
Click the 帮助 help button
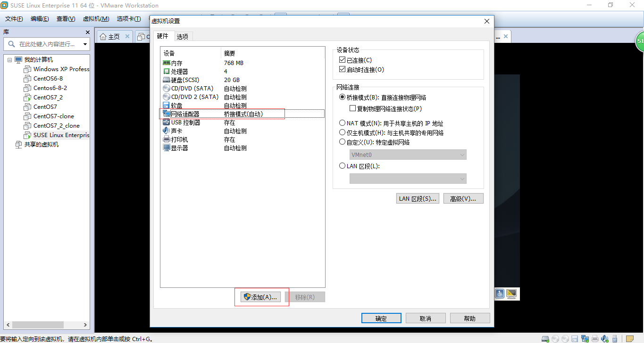coord(470,318)
